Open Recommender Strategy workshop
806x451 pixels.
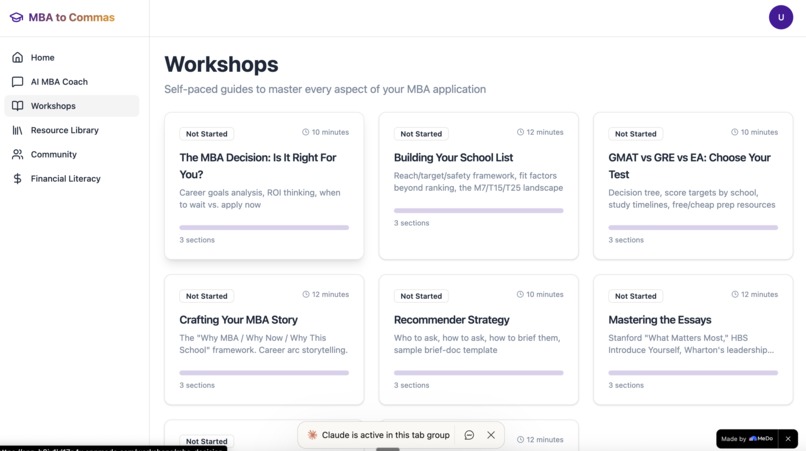(x=479, y=339)
